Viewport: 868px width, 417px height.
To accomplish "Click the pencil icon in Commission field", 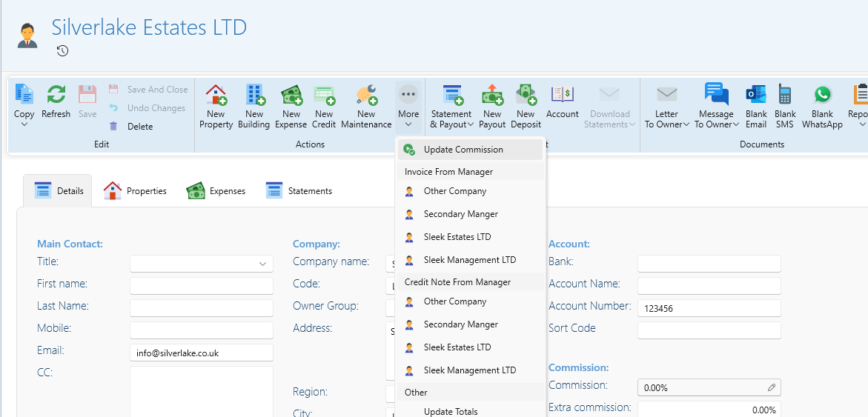I will 772,387.
